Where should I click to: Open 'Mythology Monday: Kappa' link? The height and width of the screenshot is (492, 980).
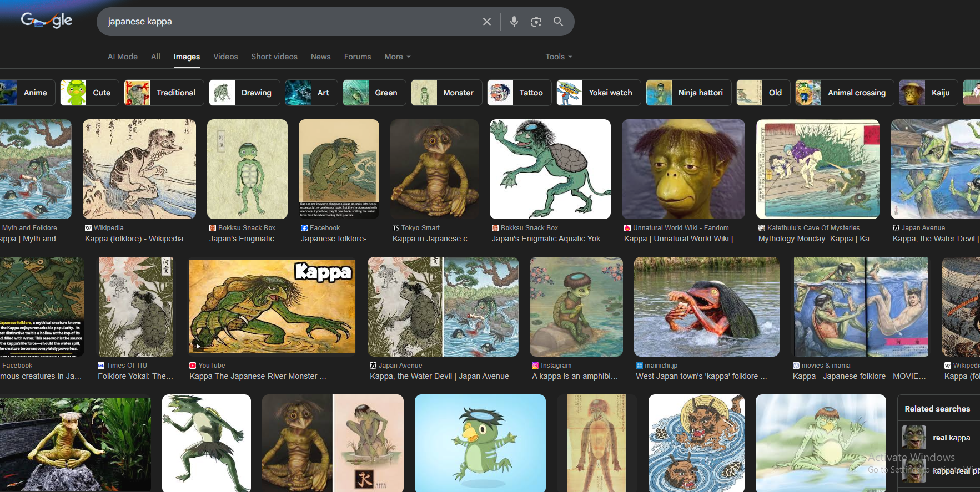[817, 239]
